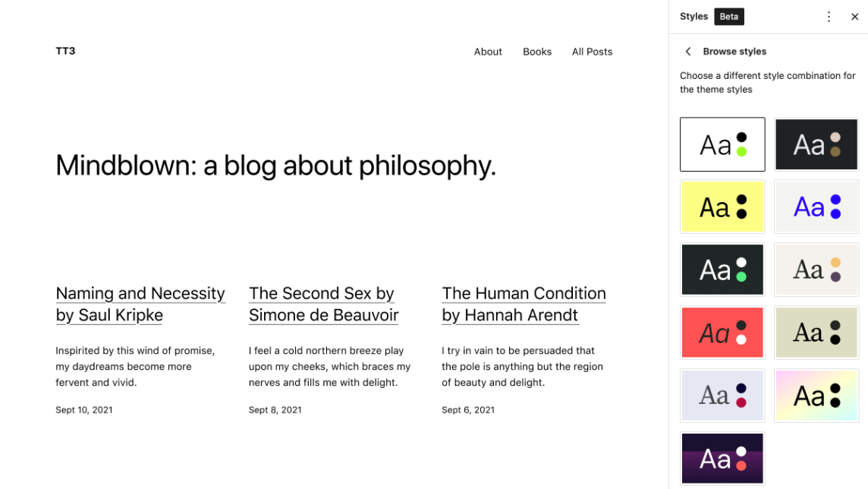Image resolution: width=868 pixels, height=489 pixels.
Task: Click the TT3 site title
Action: pos(65,51)
